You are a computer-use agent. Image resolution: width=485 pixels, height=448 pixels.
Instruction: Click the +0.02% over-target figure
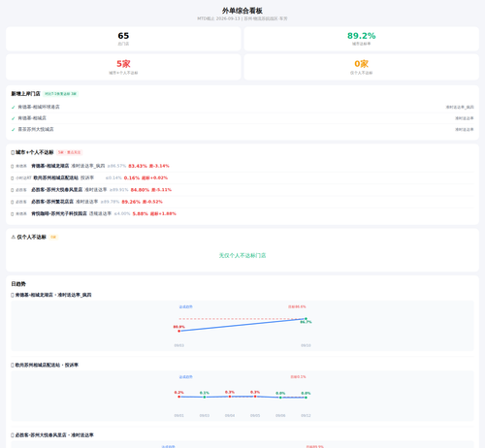pos(154,178)
